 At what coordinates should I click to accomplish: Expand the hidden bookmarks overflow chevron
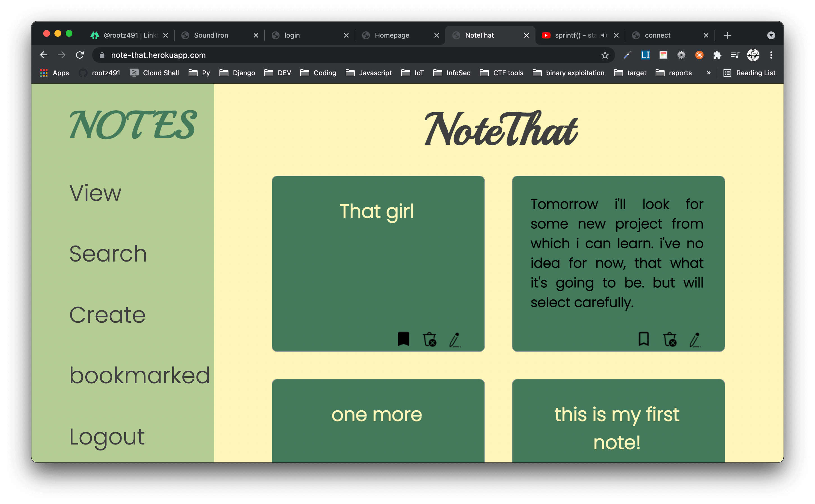point(708,73)
